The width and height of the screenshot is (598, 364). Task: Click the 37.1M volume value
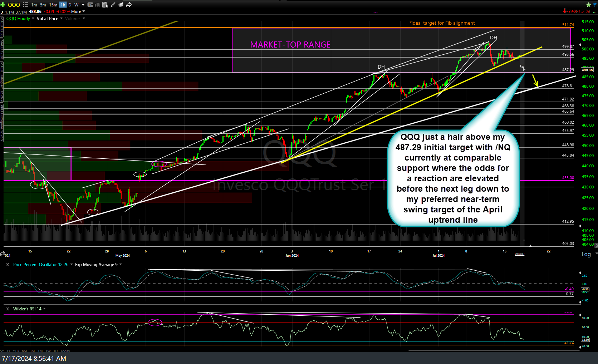pyautogui.click(x=21, y=12)
